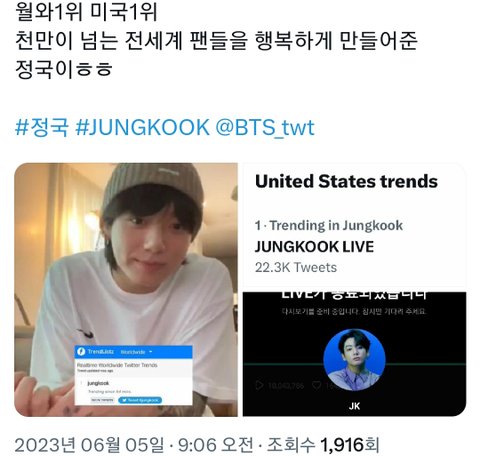
Task: Open the beanie selfie photo thumbnail
Action: (126, 290)
